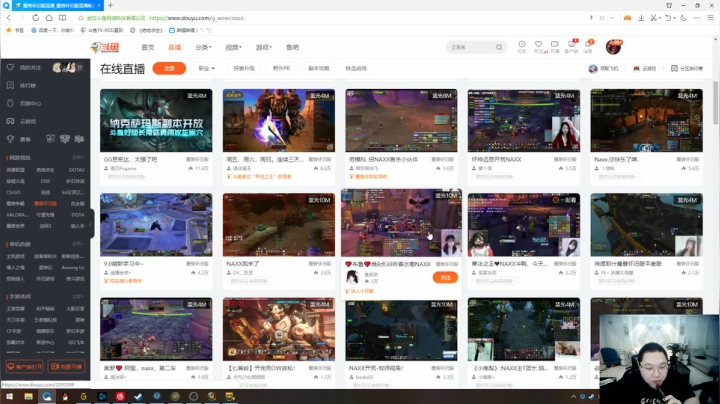Open Among Us category in sidebar

(73, 268)
